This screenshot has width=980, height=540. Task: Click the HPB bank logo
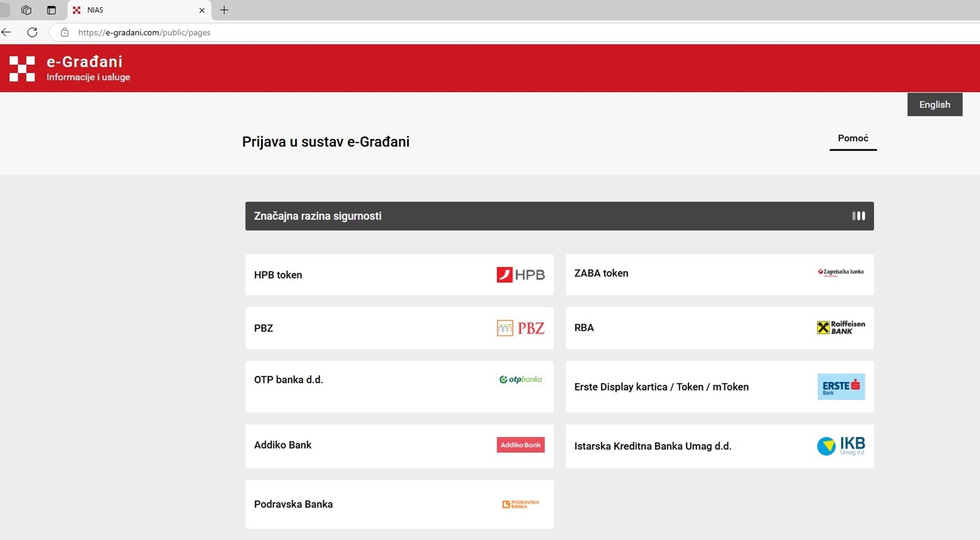[521, 275]
